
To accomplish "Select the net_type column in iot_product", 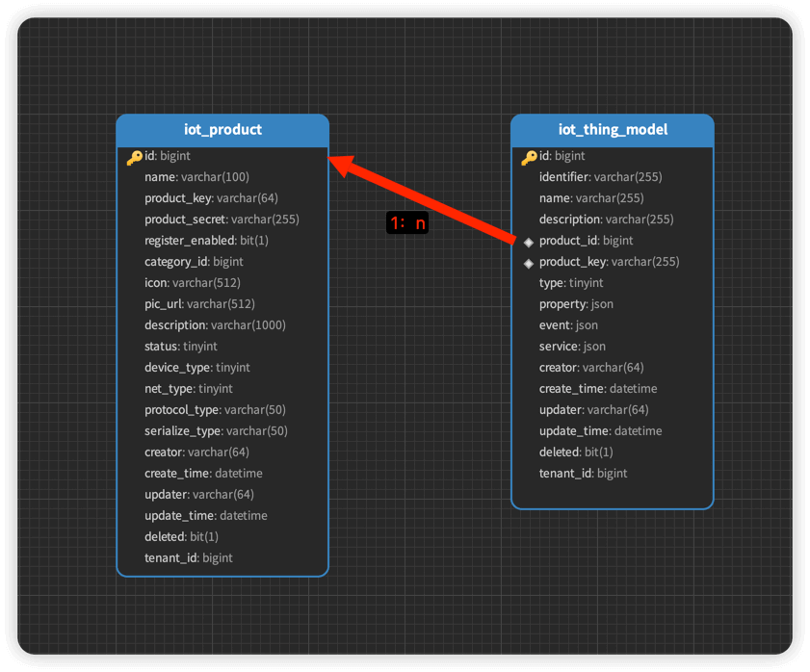I will coord(189,389).
